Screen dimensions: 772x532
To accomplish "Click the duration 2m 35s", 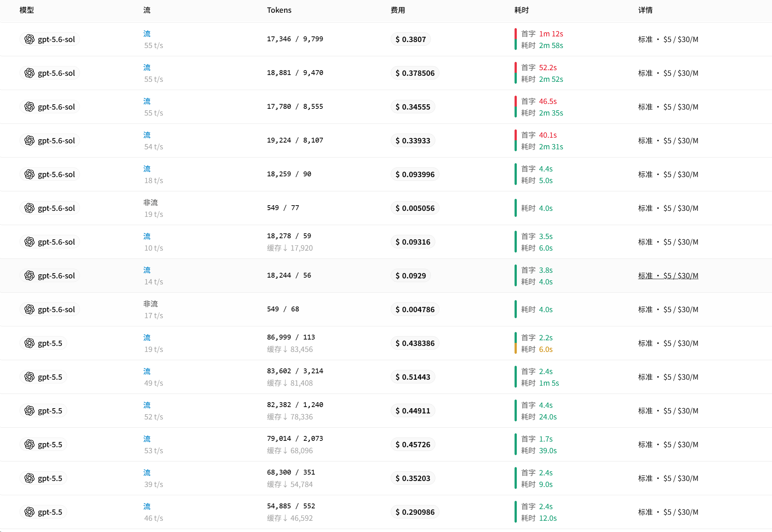I will click(x=551, y=113).
